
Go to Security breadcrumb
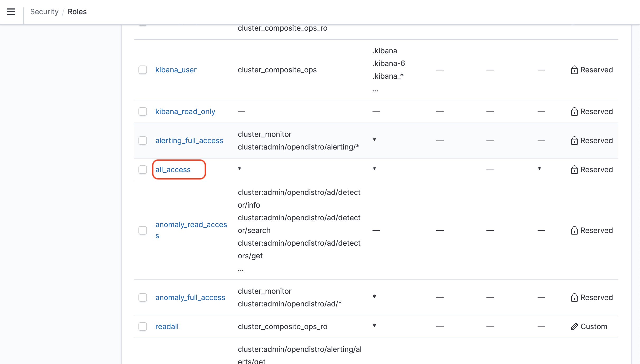44,12
